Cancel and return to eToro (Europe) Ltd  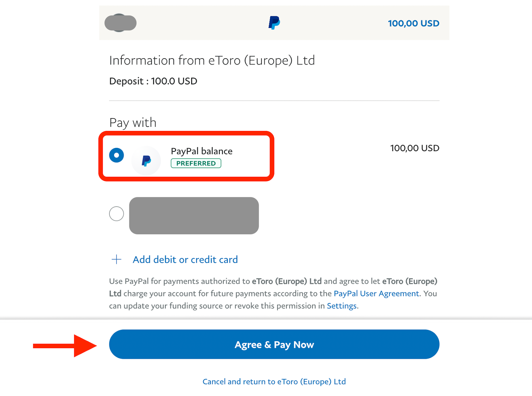274,381
